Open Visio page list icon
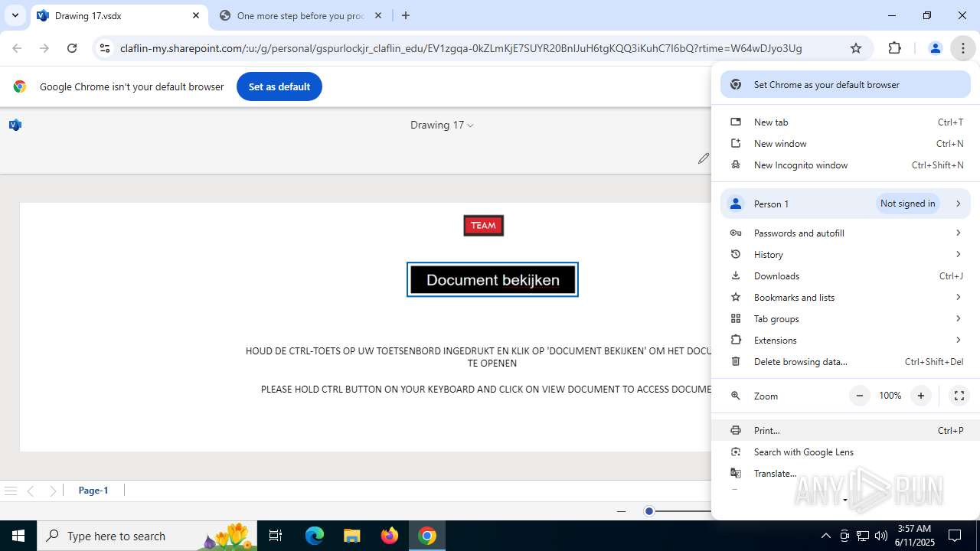This screenshot has width=980, height=551. [x=11, y=491]
